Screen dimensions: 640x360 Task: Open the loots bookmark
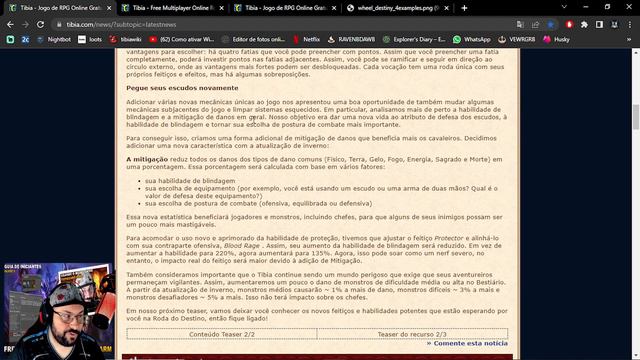(x=90, y=39)
